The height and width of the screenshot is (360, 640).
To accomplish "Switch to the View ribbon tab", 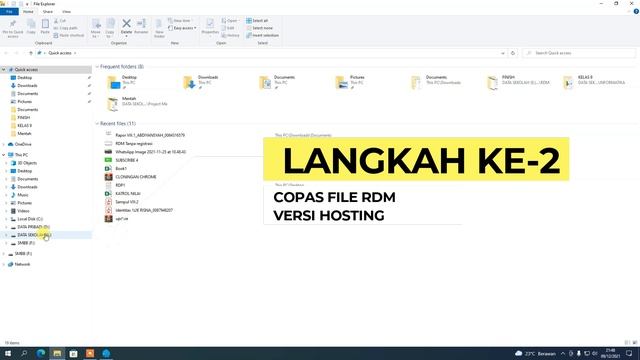I will [x=67, y=12].
